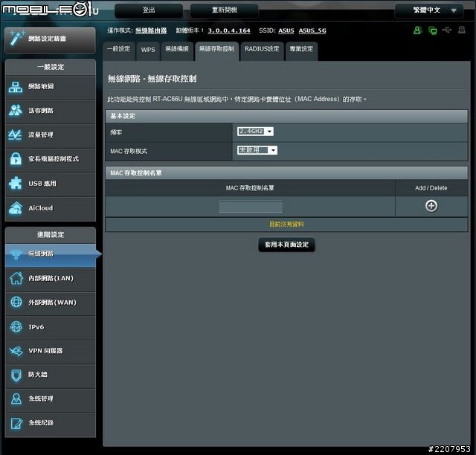
Task: Click the USB status icon at top right
Action: click(x=446, y=30)
